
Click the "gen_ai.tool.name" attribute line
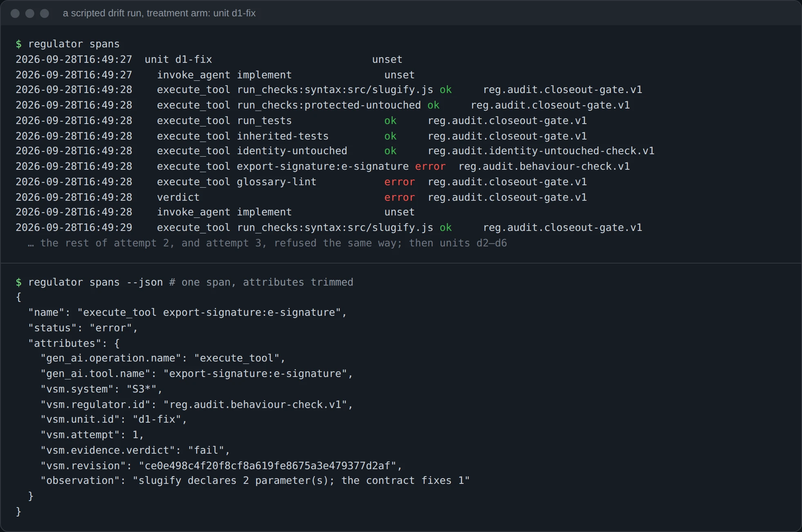197,374
